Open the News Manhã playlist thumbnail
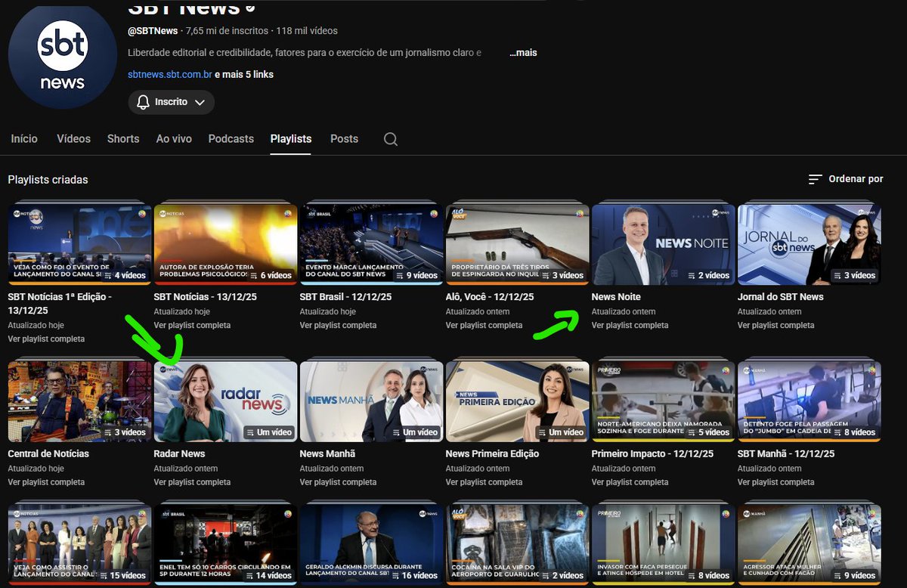The height and width of the screenshot is (588, 907). pos(371,401)
